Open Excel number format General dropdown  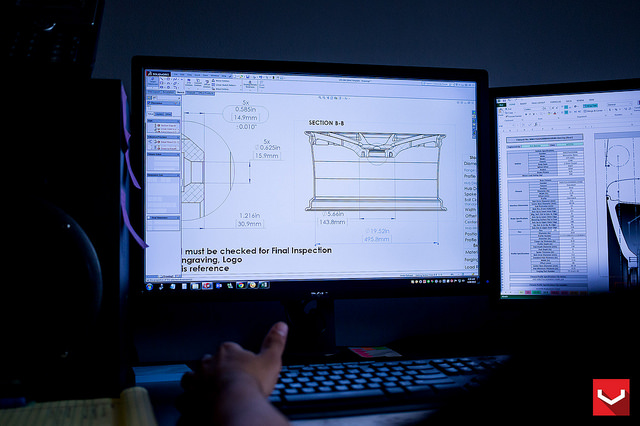click(x=619, y=104)
